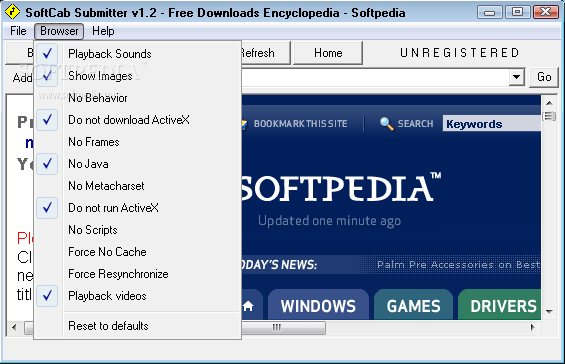The height and width of the screenshot is (364, 565).
Task: Toggle No Java option
Action: coord(138,164)
